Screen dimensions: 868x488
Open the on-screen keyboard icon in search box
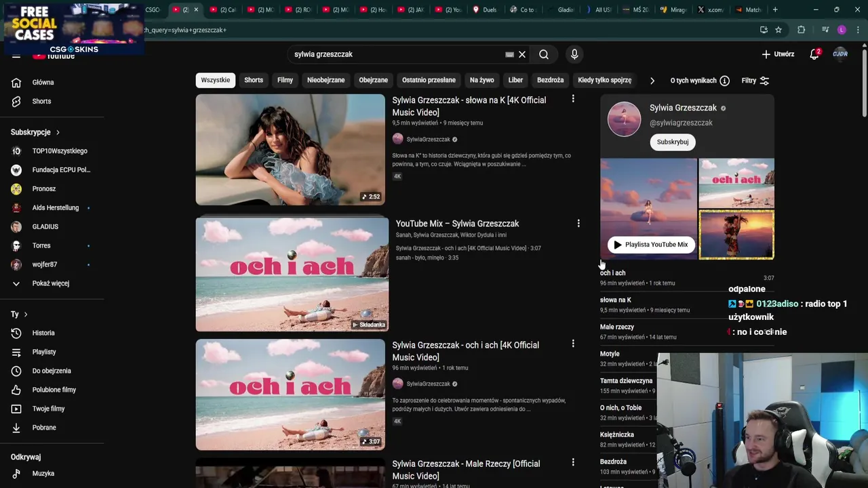point(509,54)
